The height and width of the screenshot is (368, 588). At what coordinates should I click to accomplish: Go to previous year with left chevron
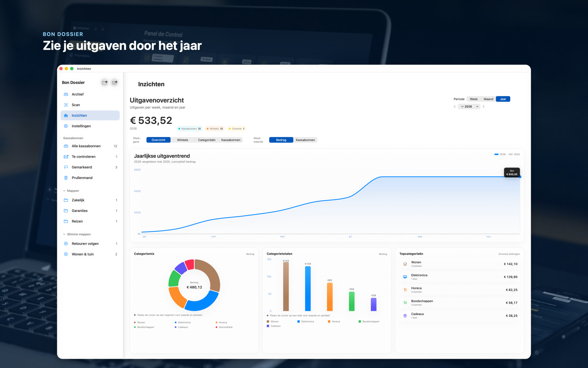pyautogui.click(x=455, y=106)
